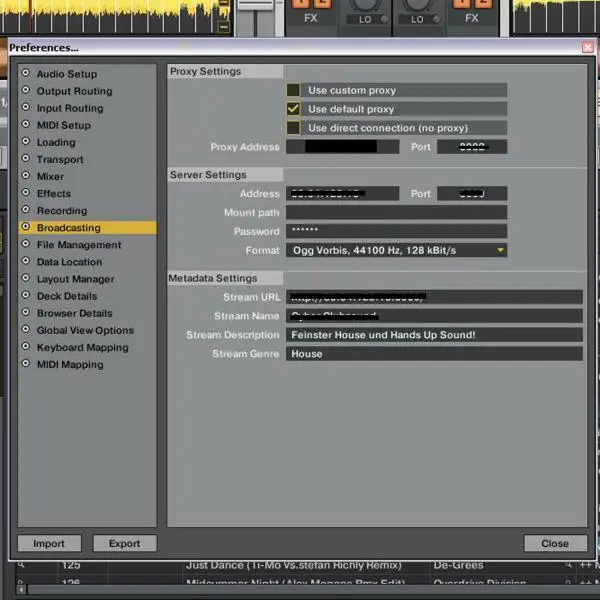This screenshot has height=600, width=600.
Task: Switch to Layout Manager settings
Action: (x=75, y=279)
